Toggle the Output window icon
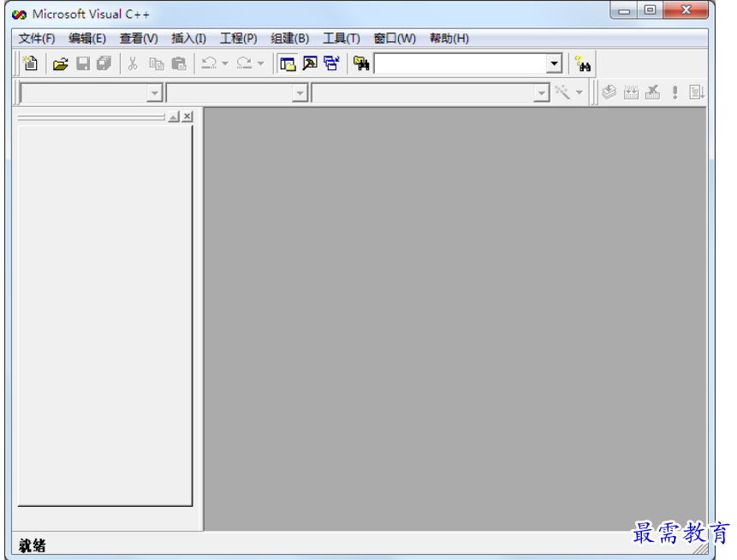This screenshot has height=560, width=737. pyautogui.click(x=310, y=63)
